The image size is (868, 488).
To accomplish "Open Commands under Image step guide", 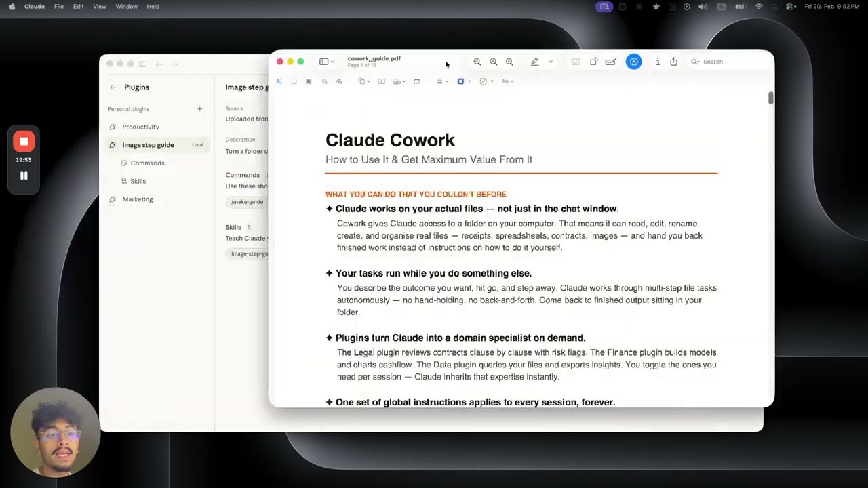I will [147, 163].
